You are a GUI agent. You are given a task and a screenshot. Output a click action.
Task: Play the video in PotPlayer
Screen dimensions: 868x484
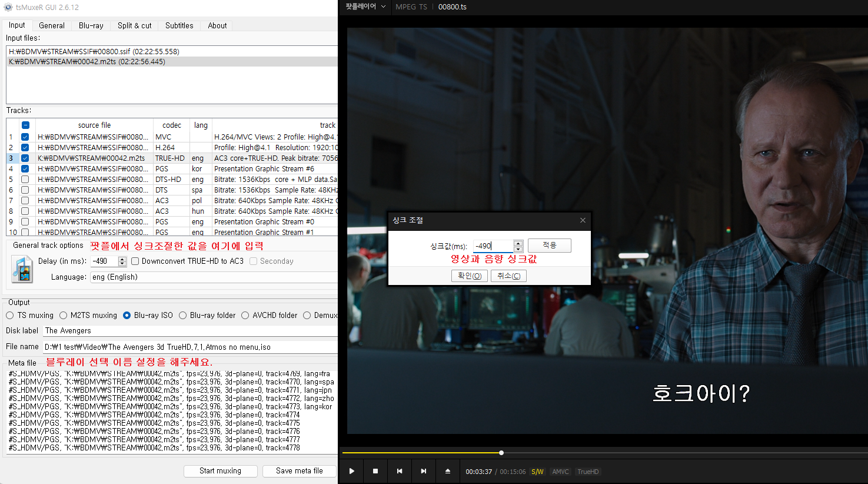pyautogui.click(x=351, y=471)
